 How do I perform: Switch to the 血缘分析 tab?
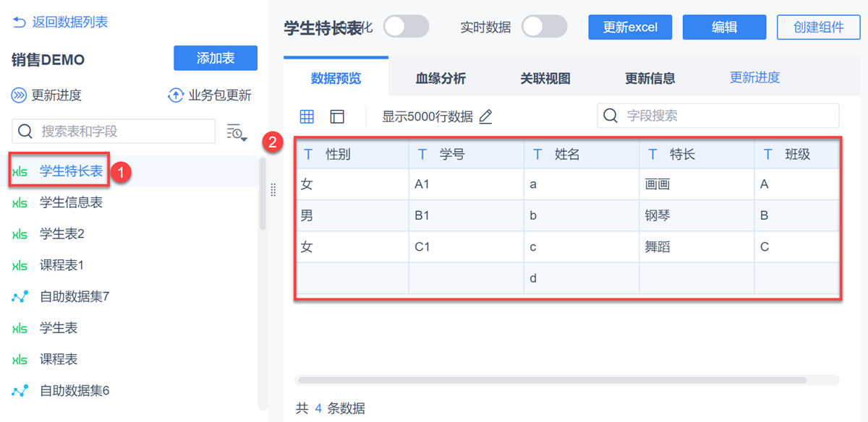click(x=441, y=78)
